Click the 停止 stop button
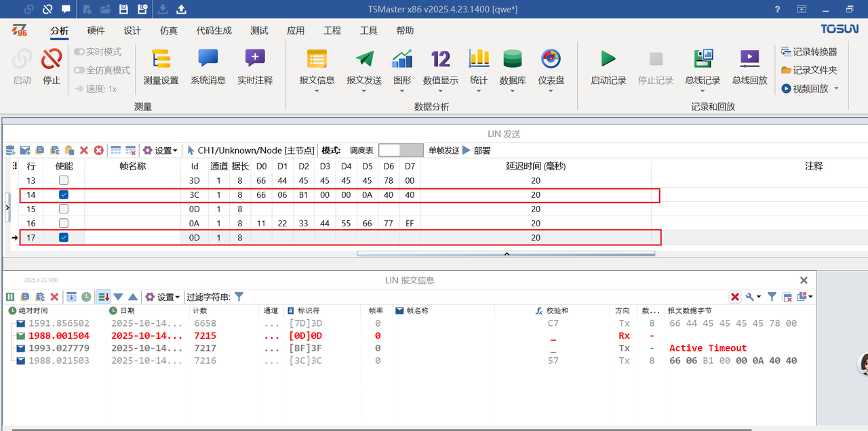 click(x=52, y=68)
